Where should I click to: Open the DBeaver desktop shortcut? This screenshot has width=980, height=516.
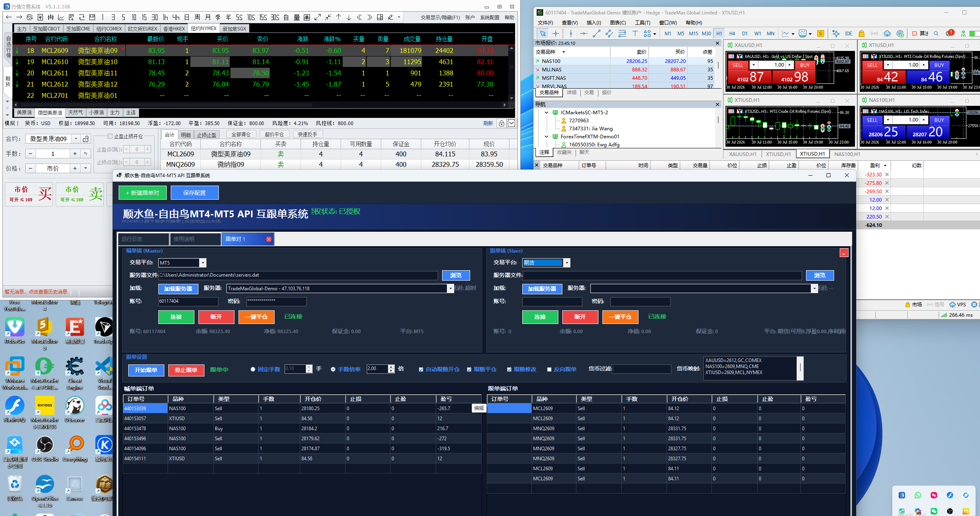pyautogui.click(x=75, y=409)
